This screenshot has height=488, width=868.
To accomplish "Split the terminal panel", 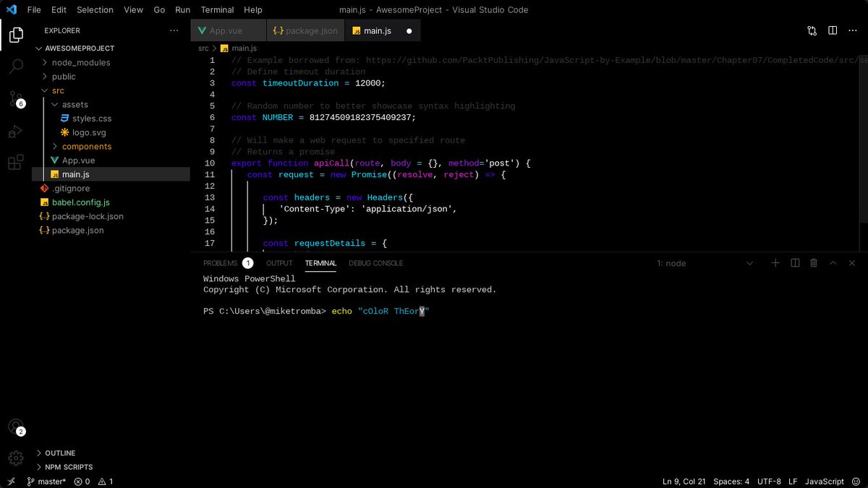I will (x=795, y=263).
